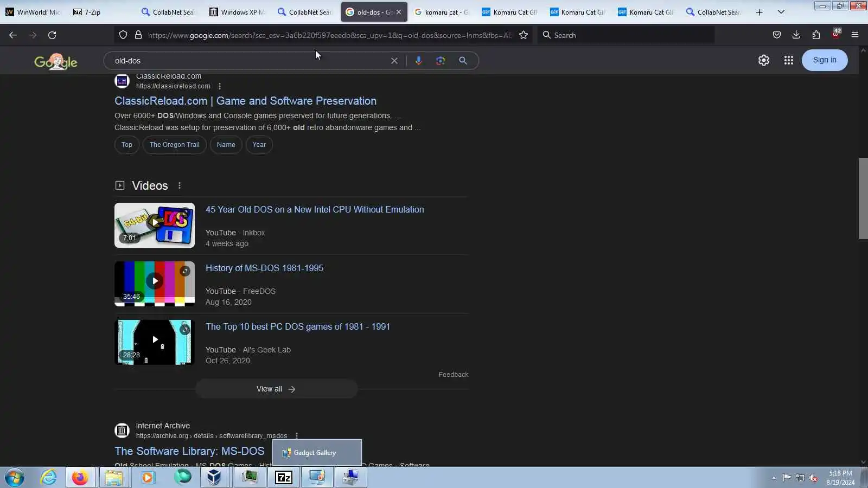Go back to the previous page
The height and width of the screenshot is (488, 868).
pyautogui.click(x=13, y=35)
